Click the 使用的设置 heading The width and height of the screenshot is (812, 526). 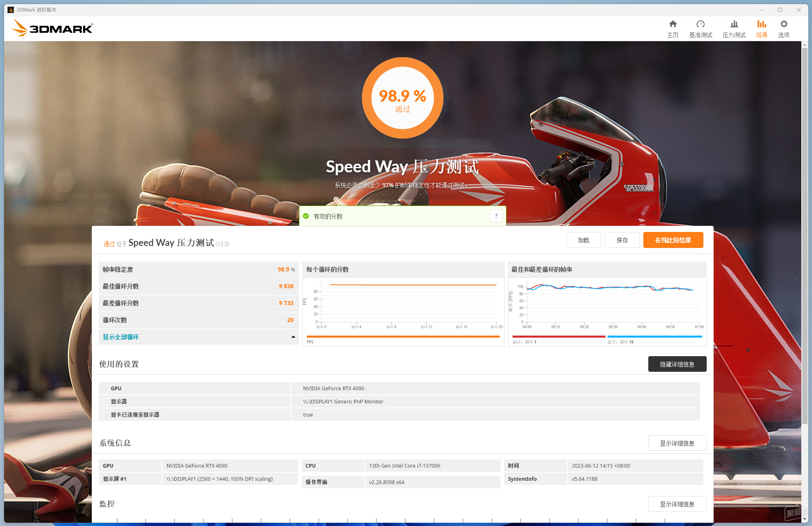119,364
